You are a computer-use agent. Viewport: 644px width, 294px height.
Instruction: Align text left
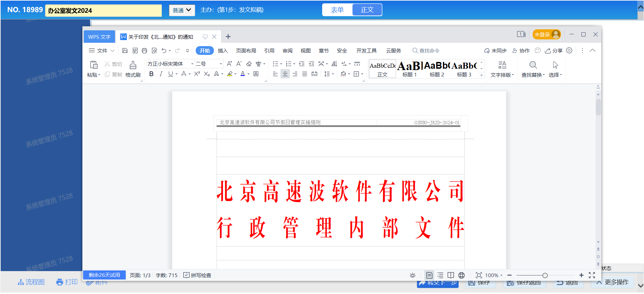click(275, 74)
